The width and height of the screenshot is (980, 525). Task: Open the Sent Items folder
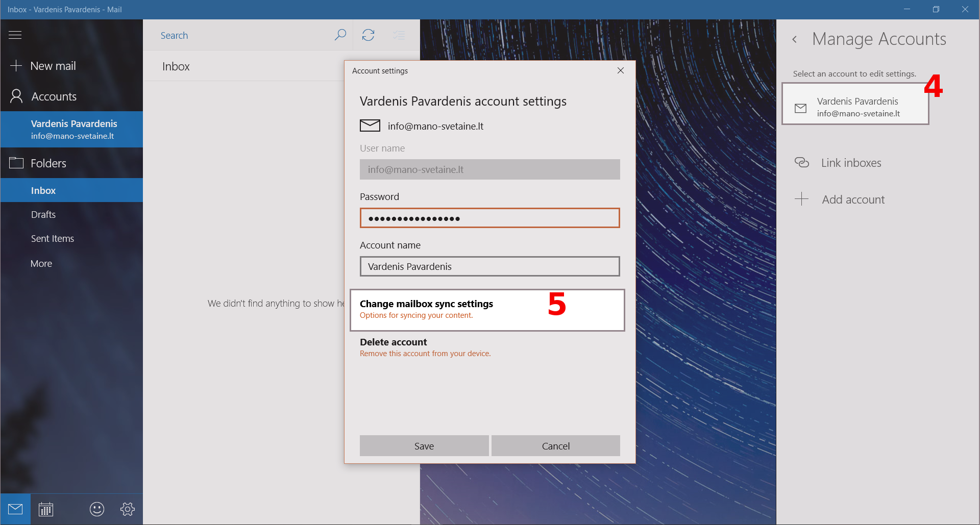tap(53, 239)
